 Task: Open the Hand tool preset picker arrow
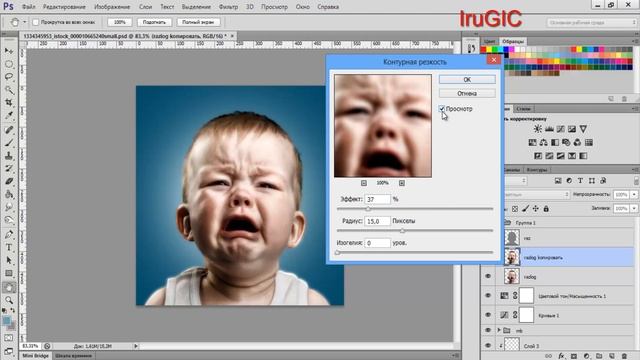coord(24,22)
